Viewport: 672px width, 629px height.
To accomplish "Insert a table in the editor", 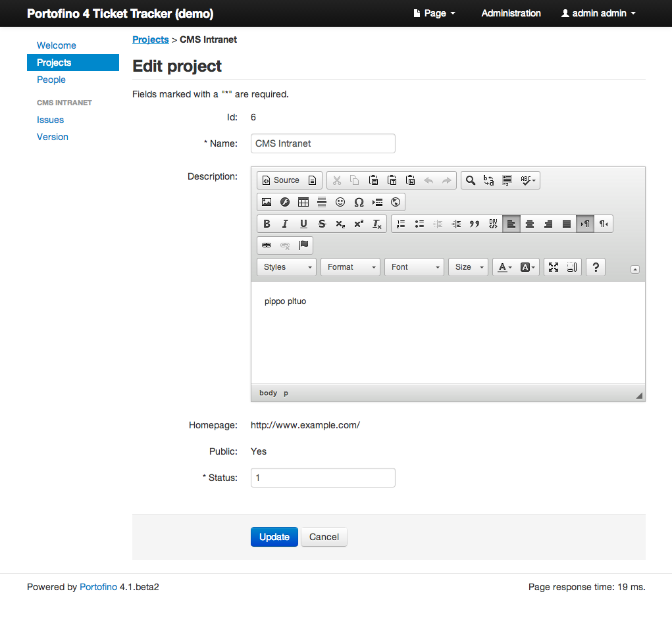I will (303, 202).
